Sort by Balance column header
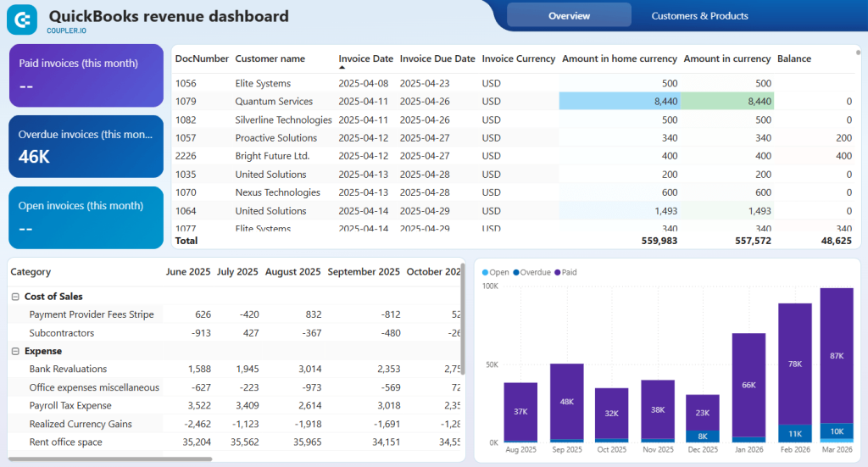The image size is (868, 467). [794, 58]
